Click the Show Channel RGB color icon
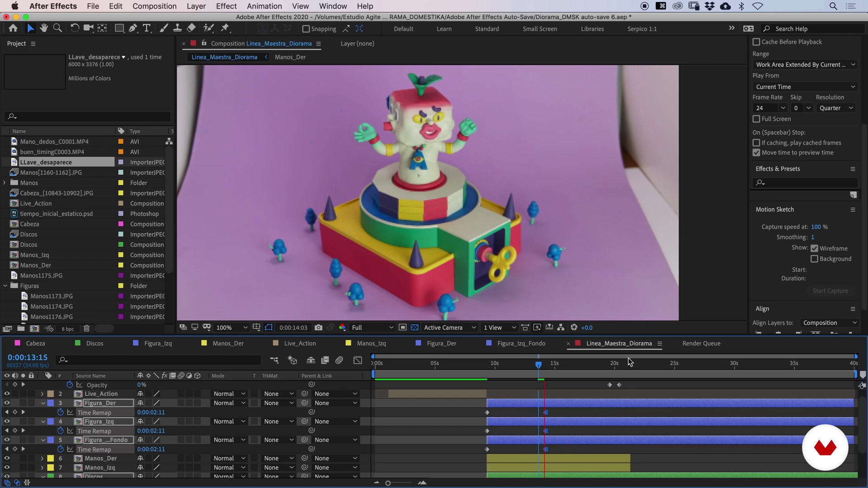868x488 pixels. click(342, 328)
